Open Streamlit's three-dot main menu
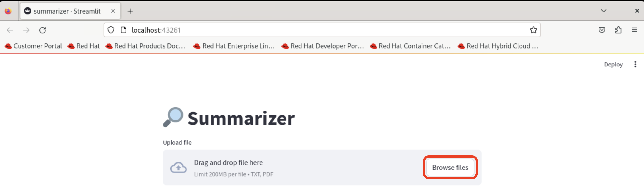Screen dimensions: 644x193 [635, 64]
